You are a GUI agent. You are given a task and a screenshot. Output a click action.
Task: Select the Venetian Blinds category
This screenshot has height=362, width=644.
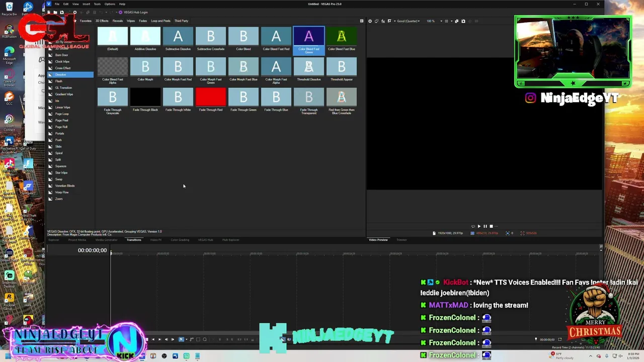coord(64,186)
